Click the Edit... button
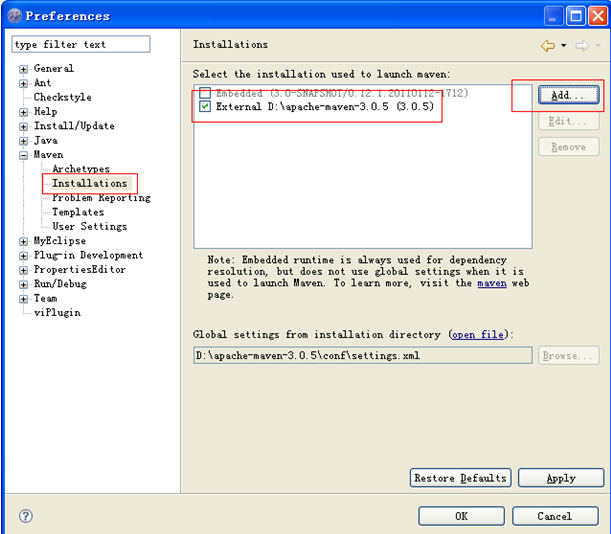The image size is (611, 534). pyautogui.click(x=569, y=121)
